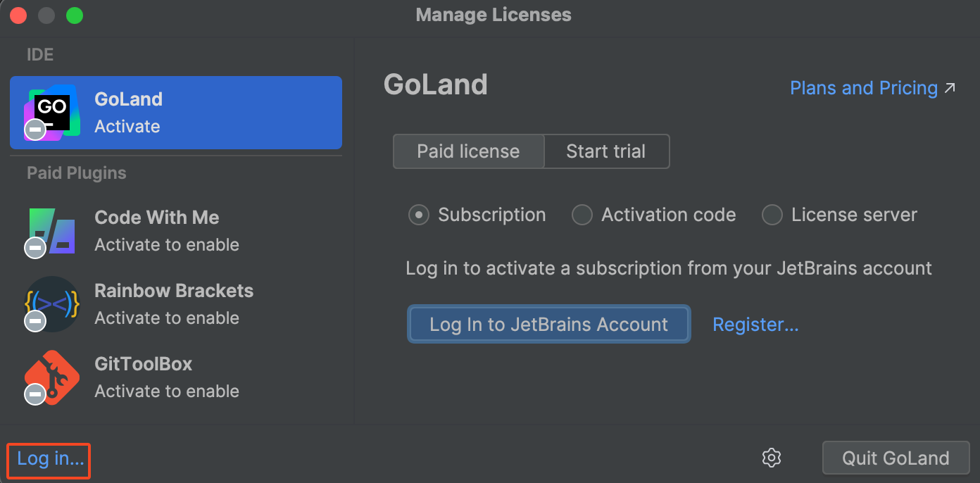Screen dimensions: 980x483
Task: Select the Rainbow Brackets plugin icon
Action: click(x=51, y=304)
